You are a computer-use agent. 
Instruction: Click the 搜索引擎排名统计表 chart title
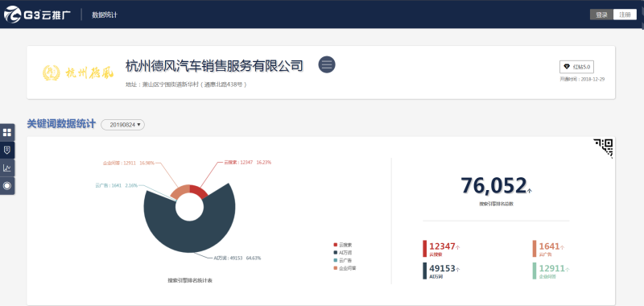pyautogui.click(x=190, y=280)
